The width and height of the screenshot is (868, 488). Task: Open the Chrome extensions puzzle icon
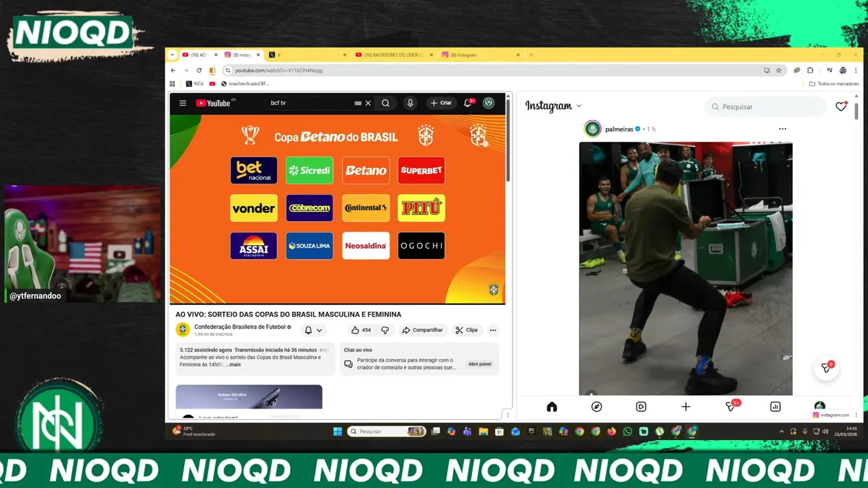tap(810, 70)
